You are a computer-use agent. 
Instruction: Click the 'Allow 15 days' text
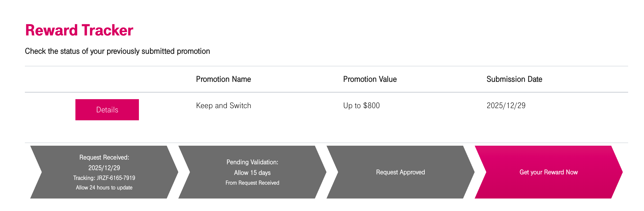(252, 173)
